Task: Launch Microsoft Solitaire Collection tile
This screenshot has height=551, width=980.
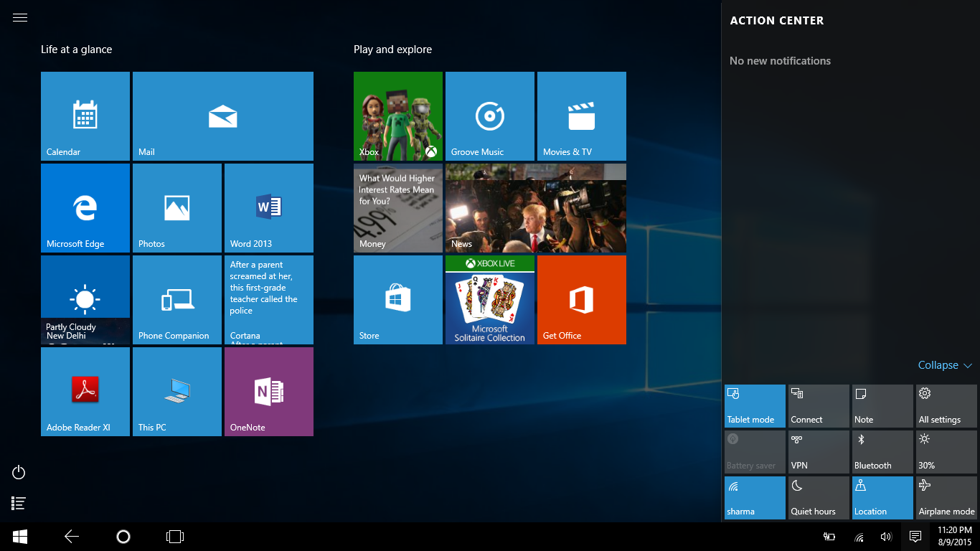Action: 490,300
